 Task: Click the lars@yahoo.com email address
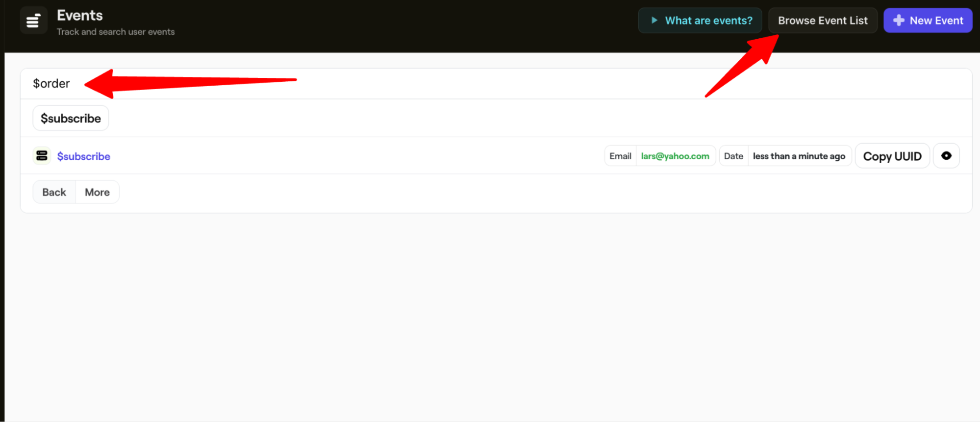coord(675,156)
